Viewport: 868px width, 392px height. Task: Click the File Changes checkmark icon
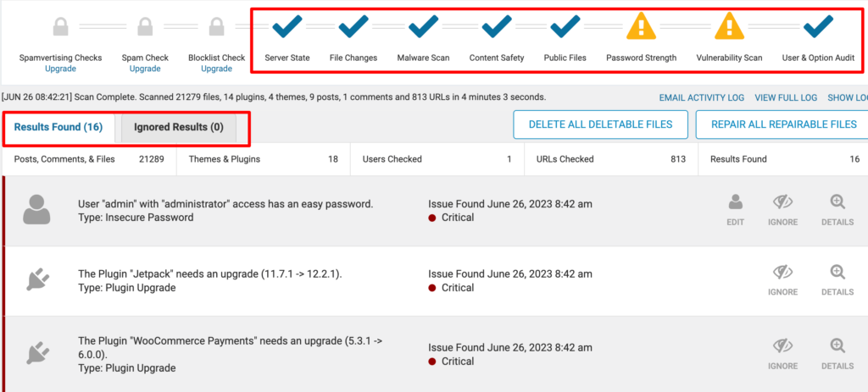tap(353, 26)
